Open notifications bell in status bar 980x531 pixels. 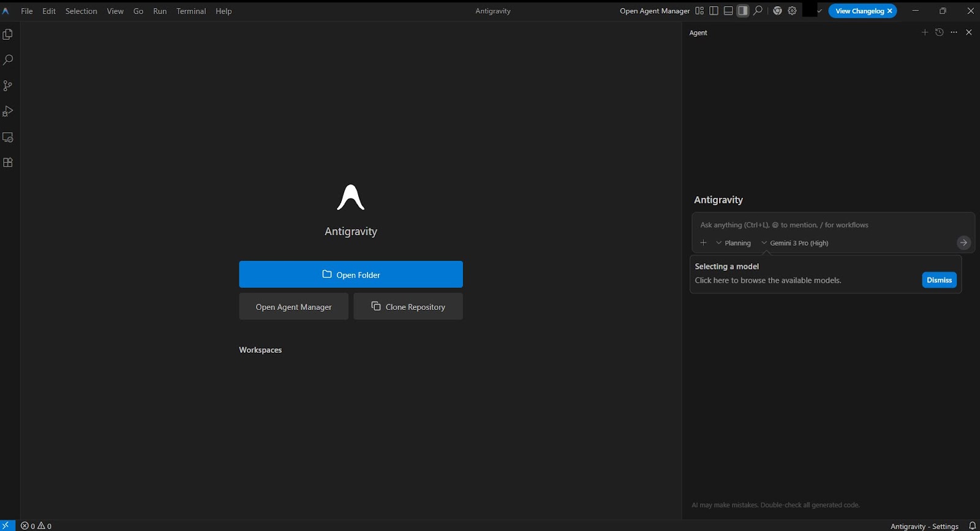(972, 525)
